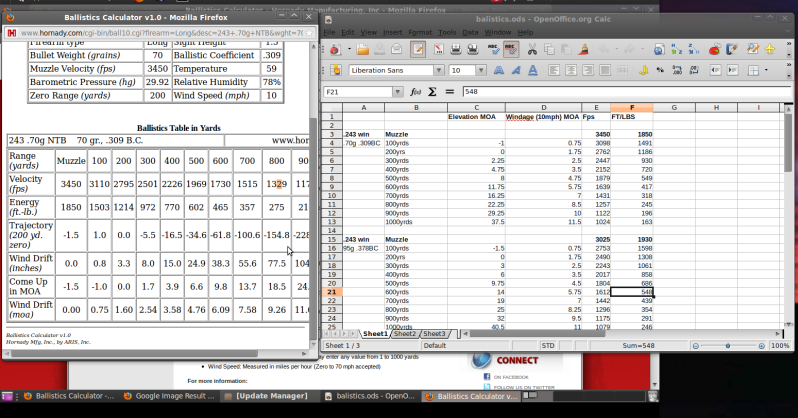Toggle Bold formatting icon

click(x=499, y=70)
